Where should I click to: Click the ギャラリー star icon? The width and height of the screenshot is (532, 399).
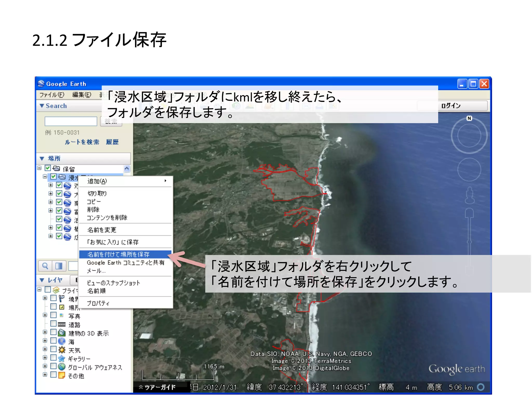point(62,358)
